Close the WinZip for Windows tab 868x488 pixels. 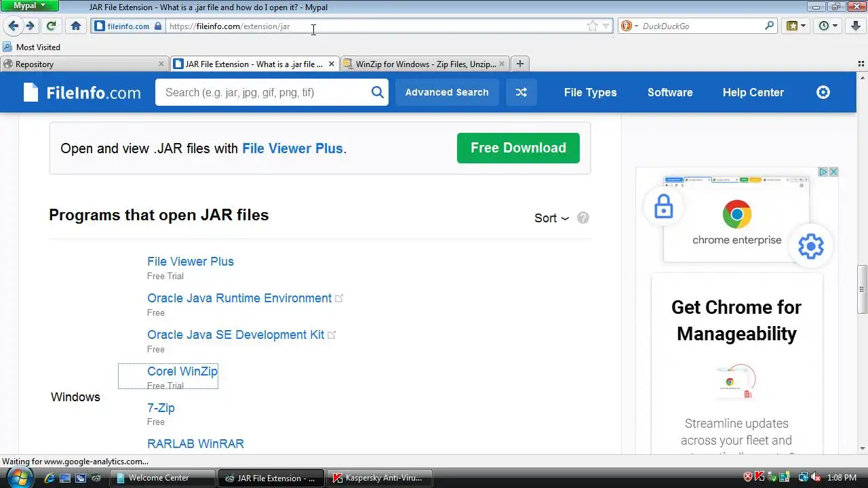click(502, 64)
